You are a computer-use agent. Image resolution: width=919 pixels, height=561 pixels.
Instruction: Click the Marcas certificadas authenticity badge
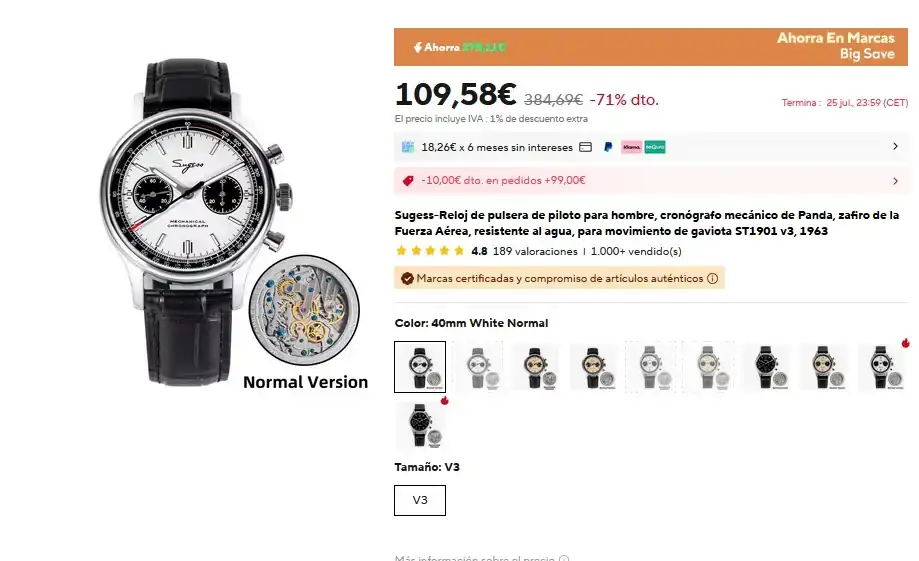(x=559, y=278)
